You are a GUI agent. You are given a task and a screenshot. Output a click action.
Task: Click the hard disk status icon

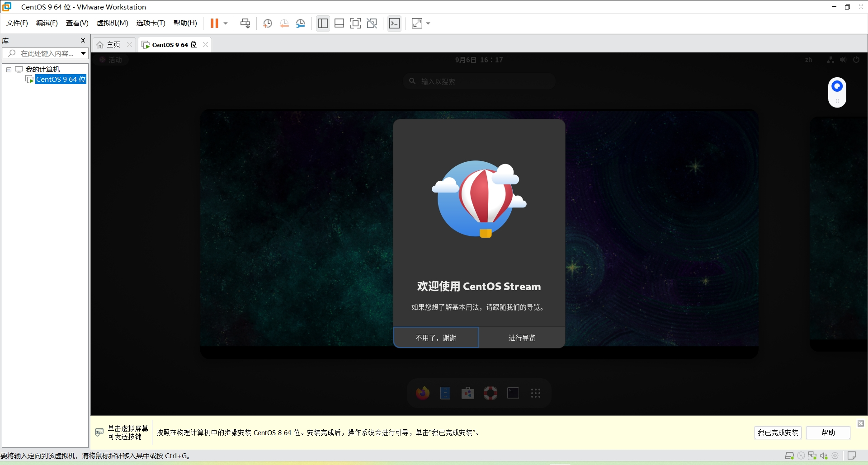pos(790,456)
